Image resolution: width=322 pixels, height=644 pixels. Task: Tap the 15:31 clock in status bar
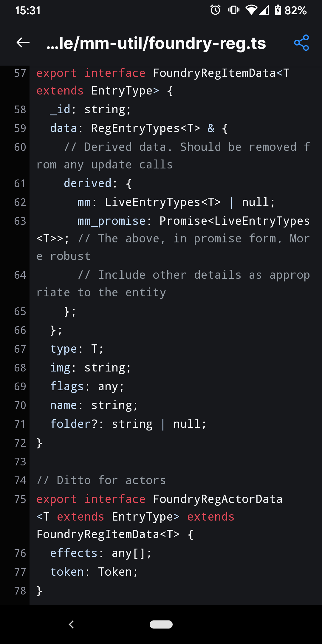coord(28,10)
